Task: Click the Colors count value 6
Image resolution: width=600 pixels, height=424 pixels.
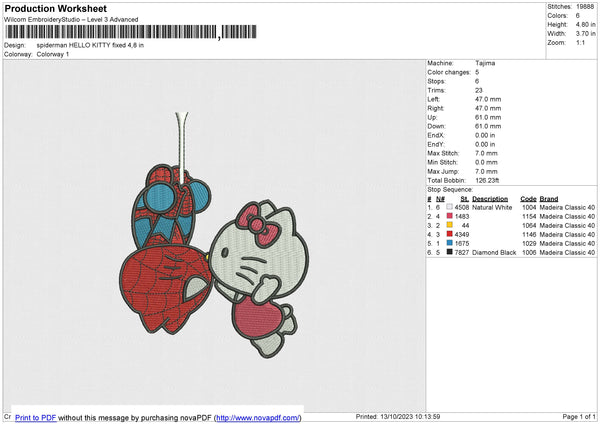Action: click(x=578, y=16)
